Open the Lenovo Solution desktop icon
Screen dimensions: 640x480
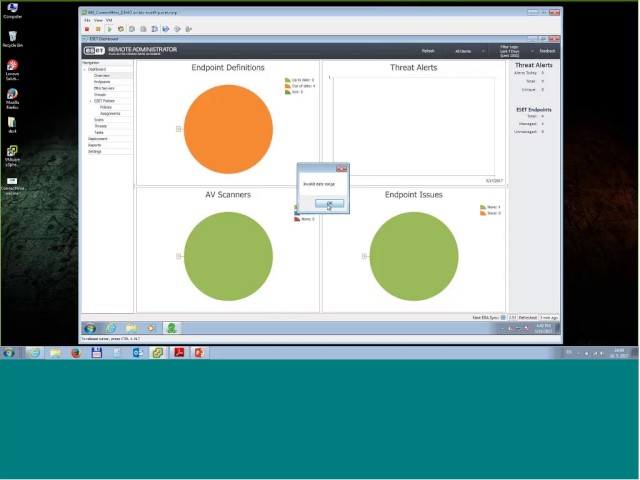pos(12,70)
